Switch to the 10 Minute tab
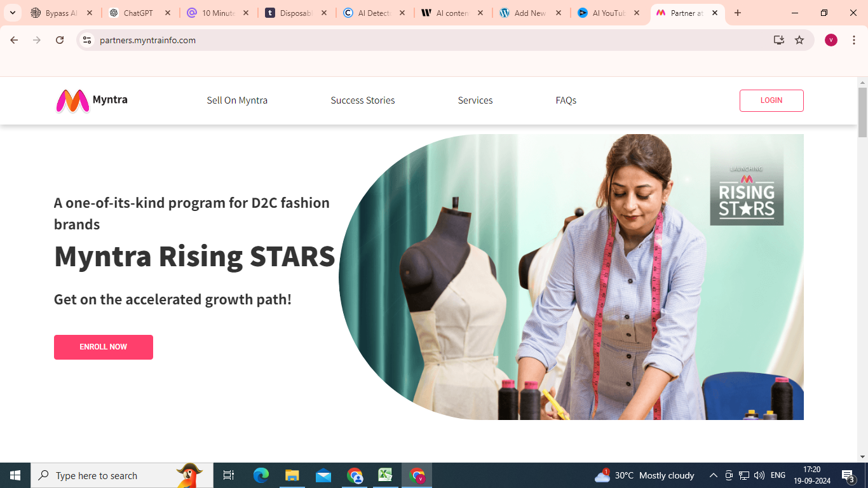This screenshot has width=868, height=488. (x=218, y=13)
